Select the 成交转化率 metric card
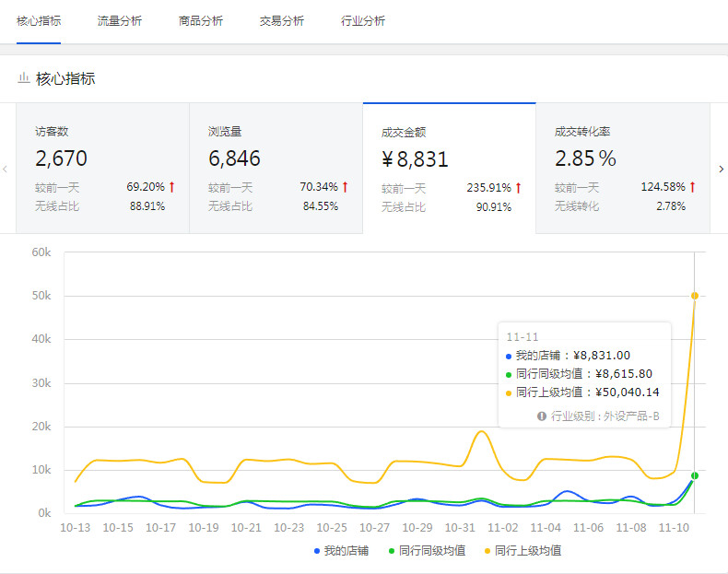Screen dimensions: 728x574 point(622,168)
